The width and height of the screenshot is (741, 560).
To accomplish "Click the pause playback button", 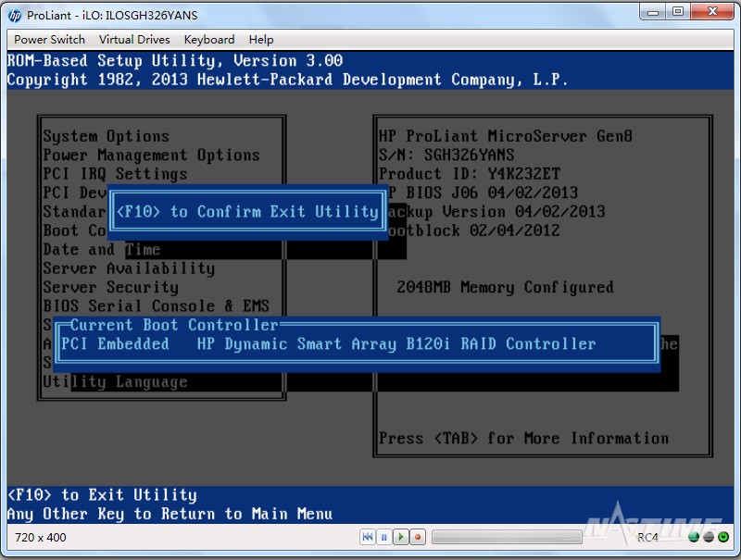I will tap(384, 537).
